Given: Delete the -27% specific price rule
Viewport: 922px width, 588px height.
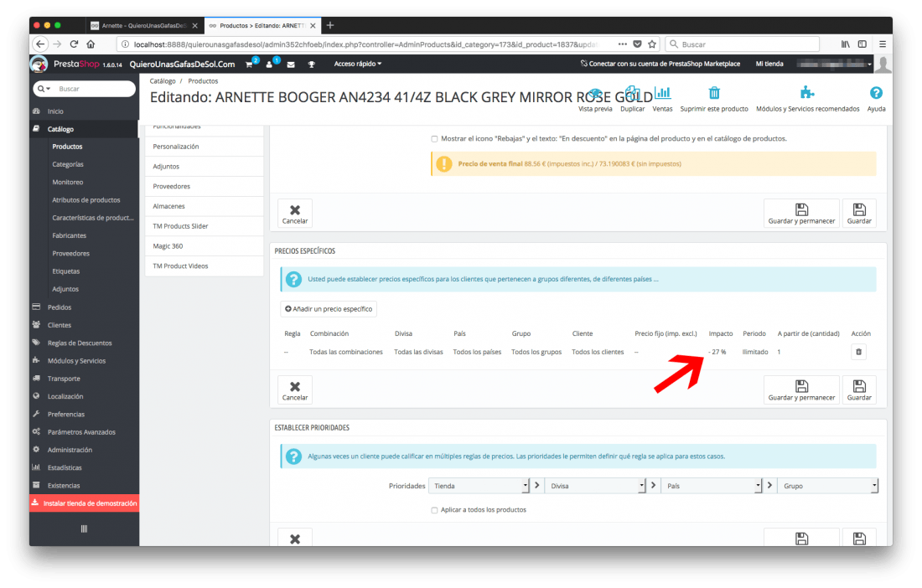Looking at the screenshot, I should tap(858, 352).
